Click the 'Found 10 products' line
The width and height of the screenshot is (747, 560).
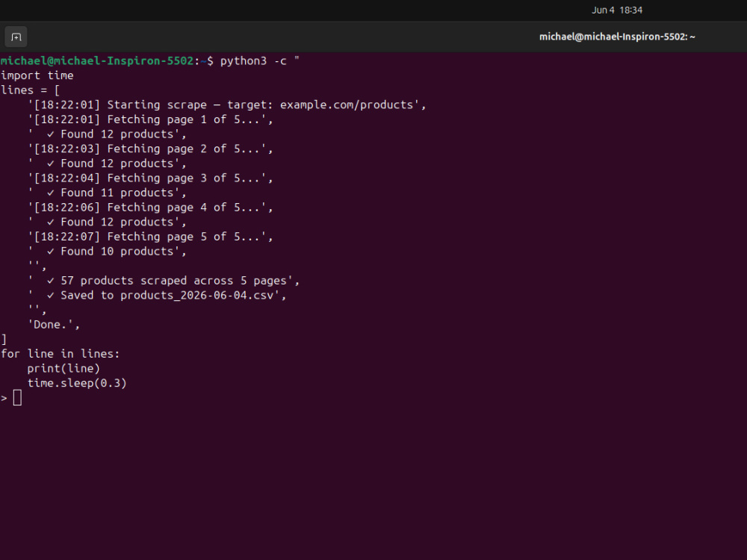click(x=107, y=252)
